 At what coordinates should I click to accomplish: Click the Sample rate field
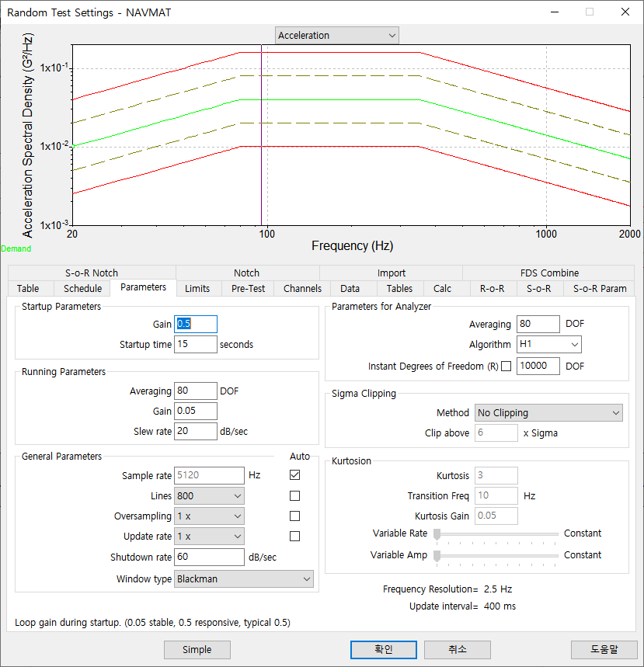[209, 475]
